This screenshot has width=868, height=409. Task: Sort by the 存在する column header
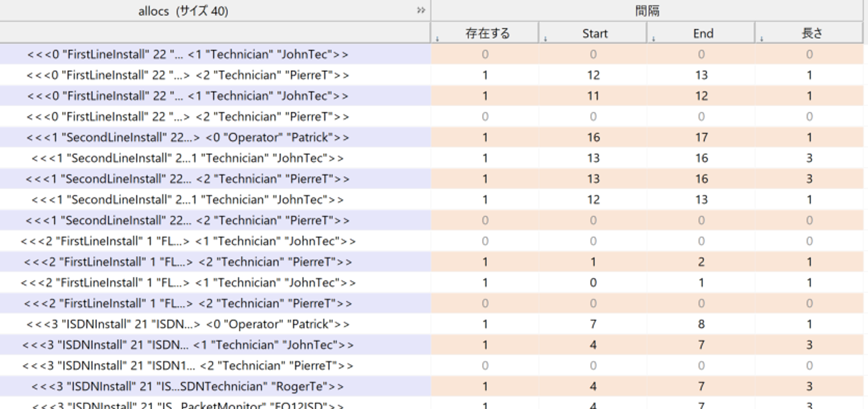[485, 33]
